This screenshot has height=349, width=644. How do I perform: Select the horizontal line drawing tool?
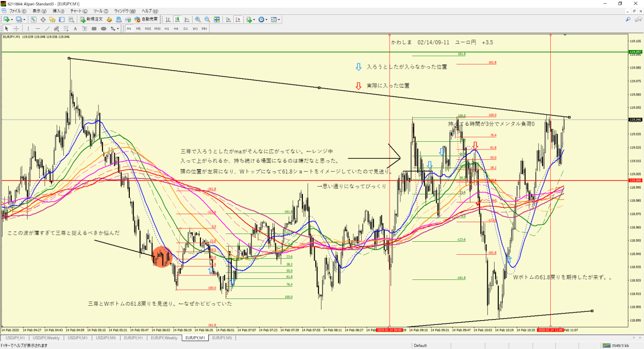click(38, 29)
